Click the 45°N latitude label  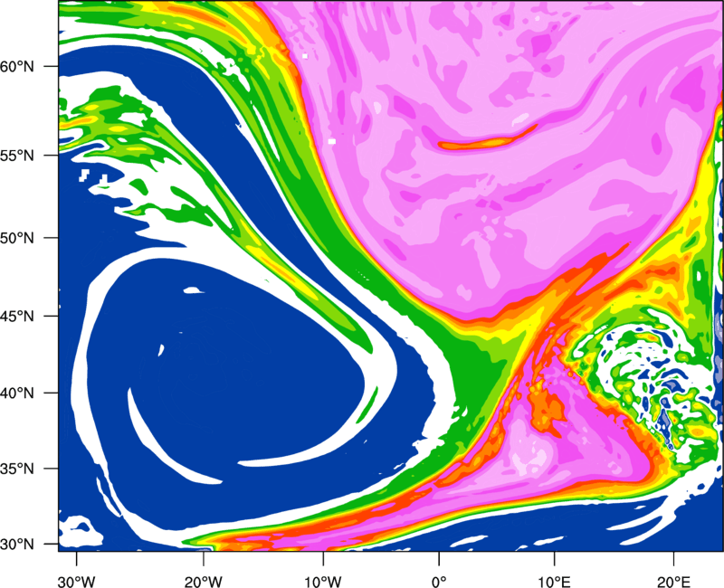(x=17, y=317)
